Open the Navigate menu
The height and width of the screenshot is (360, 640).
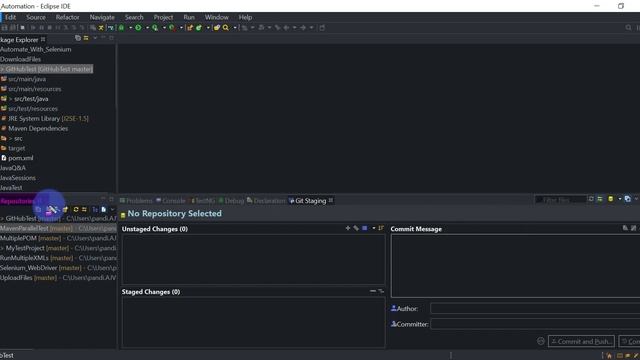[102, 17]
